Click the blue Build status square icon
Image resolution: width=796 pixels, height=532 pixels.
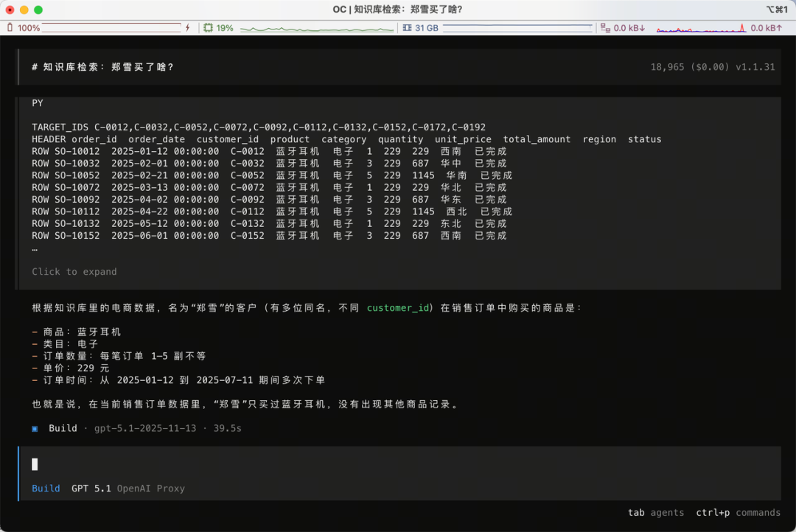(x=34, y=428)
